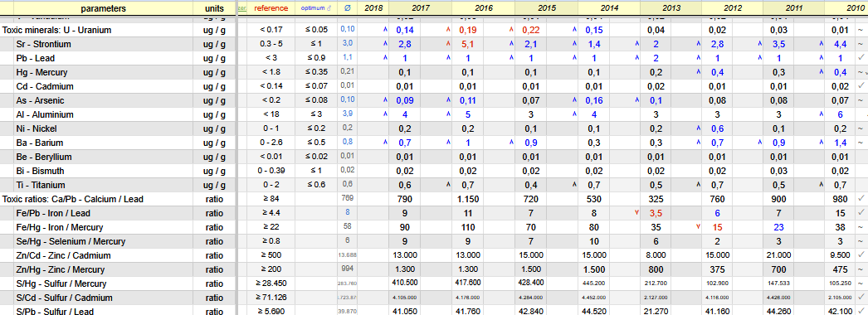The height and width of the screenshot is (315, 868).
Task: Click Zn/Hg 2013 value '800'
Action: (x=656, y=269)
